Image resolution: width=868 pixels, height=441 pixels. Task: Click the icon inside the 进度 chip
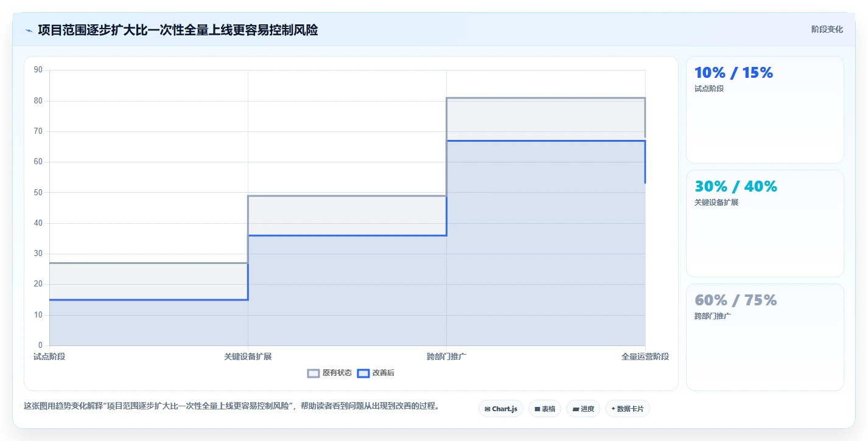pos(575,409)
